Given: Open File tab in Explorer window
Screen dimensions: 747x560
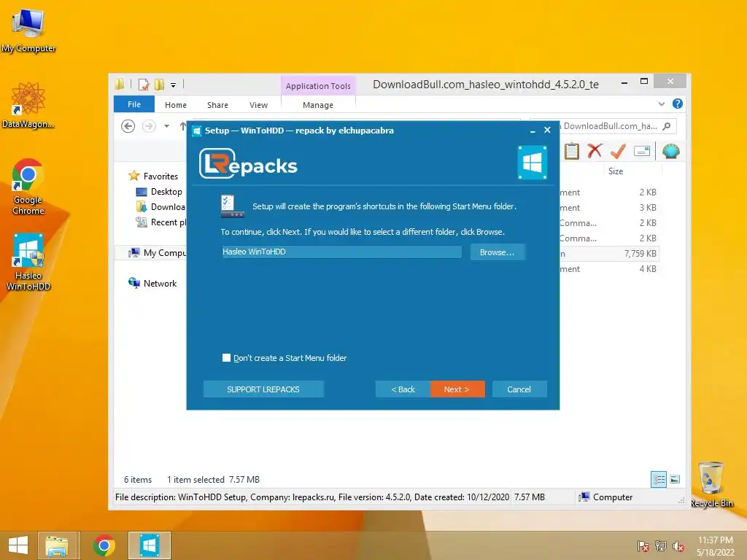Looking at the screenshot, I should (x=134, y=104).
